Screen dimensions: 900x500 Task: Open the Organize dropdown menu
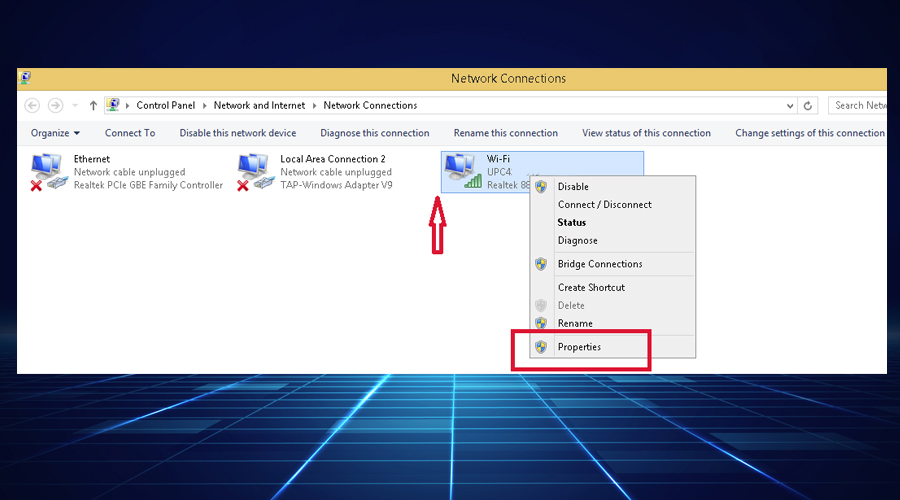pos(55,133)
